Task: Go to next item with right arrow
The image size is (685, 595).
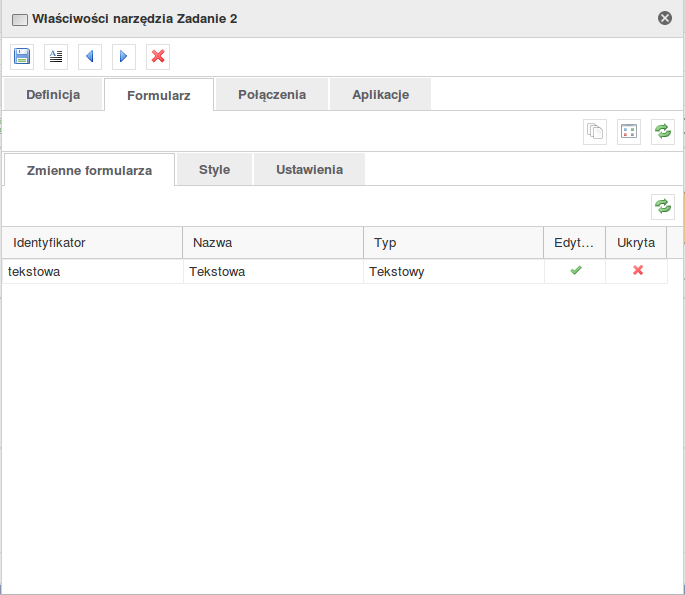Action: tap(124, 57)
